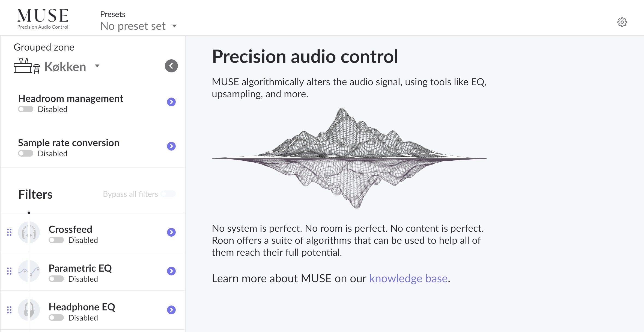Enable the Headroom management toggle
Screen dimensions: 644x332
coord(26,109)
